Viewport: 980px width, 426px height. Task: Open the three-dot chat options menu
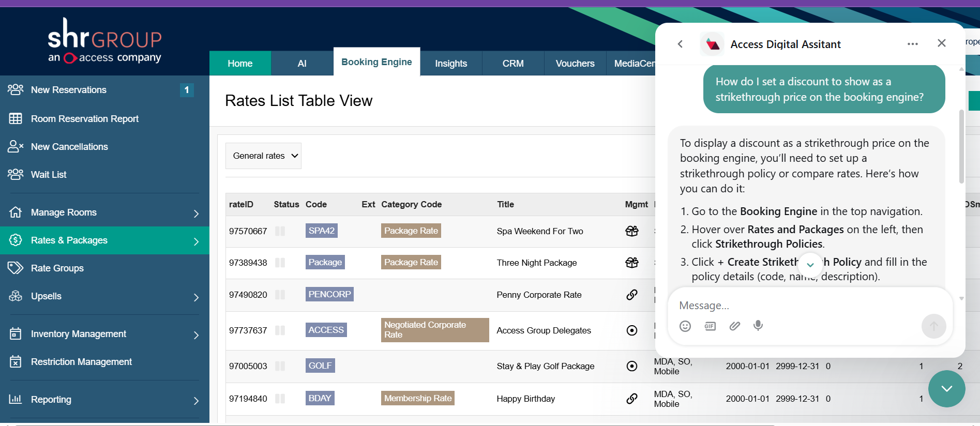pos(913,44)
